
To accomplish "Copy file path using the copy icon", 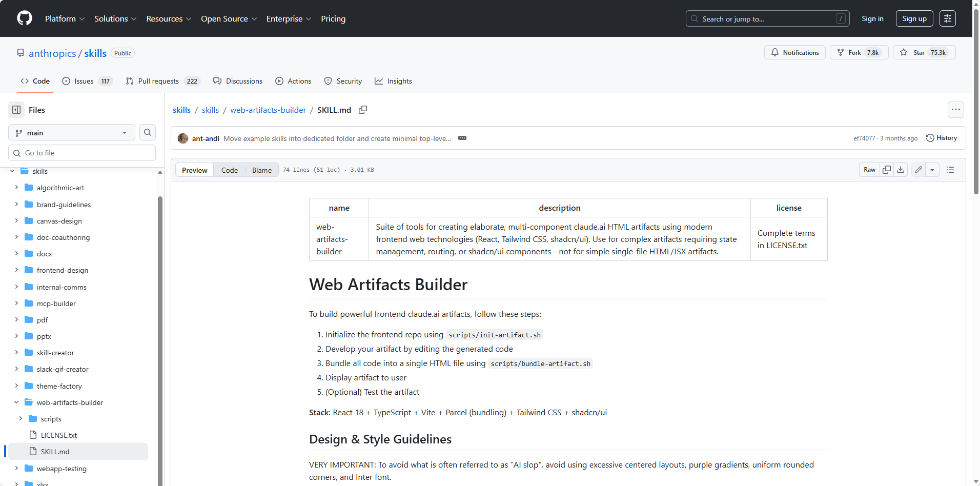I will [x=363, y=110].
